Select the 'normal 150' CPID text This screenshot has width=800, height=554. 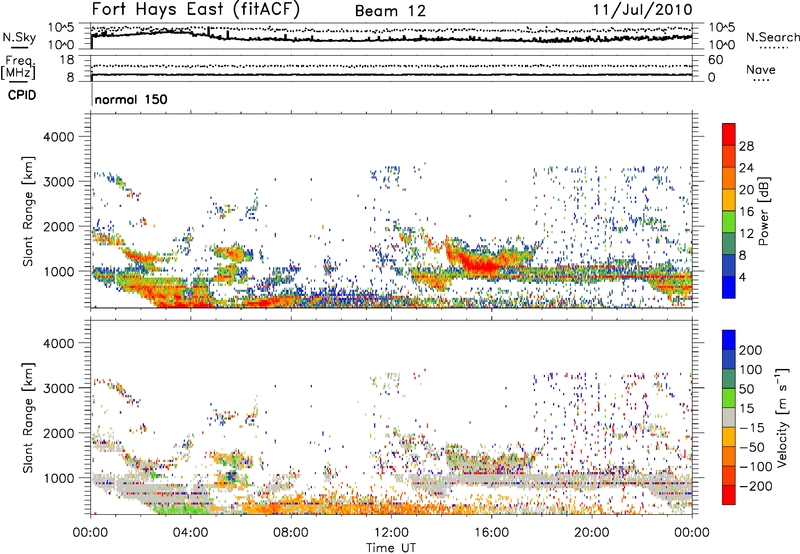(x=131, y=99)
